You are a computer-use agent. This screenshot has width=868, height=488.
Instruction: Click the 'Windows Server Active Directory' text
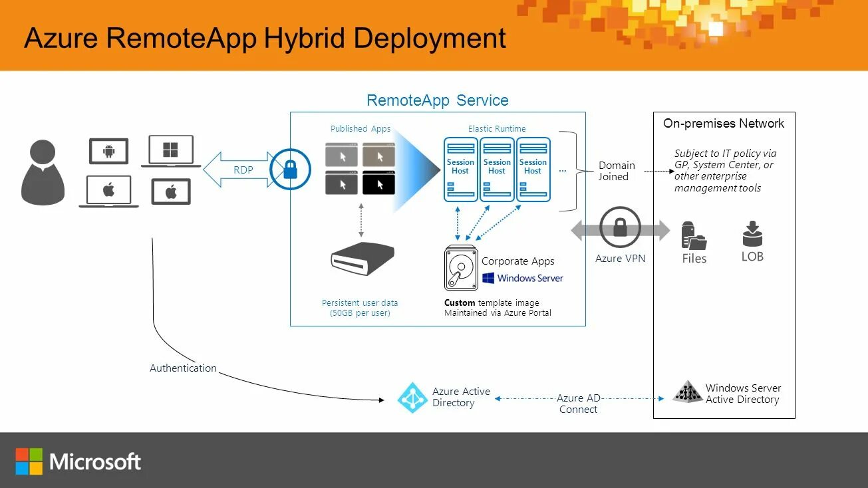click(x=743, y=394)
